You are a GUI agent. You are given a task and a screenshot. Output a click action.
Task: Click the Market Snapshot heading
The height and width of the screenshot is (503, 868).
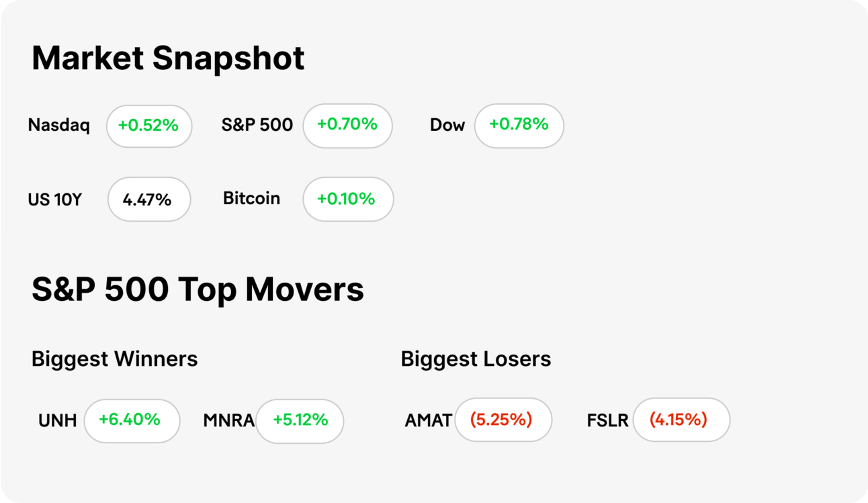(x=168, y=58)
